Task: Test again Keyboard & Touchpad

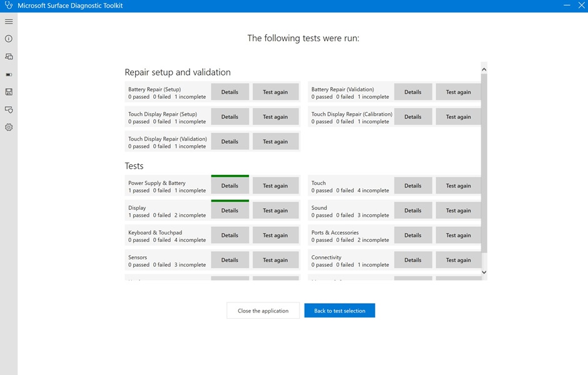Action: 276,235
